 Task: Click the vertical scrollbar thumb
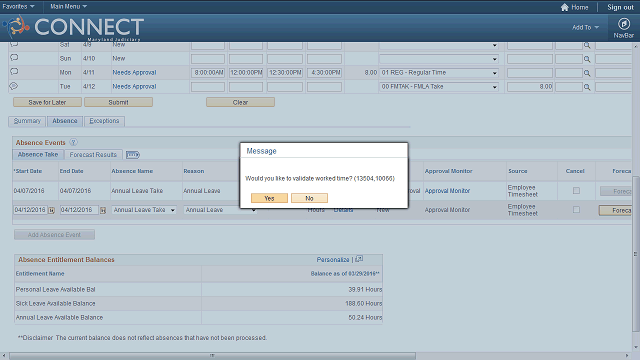pos(636,254)
